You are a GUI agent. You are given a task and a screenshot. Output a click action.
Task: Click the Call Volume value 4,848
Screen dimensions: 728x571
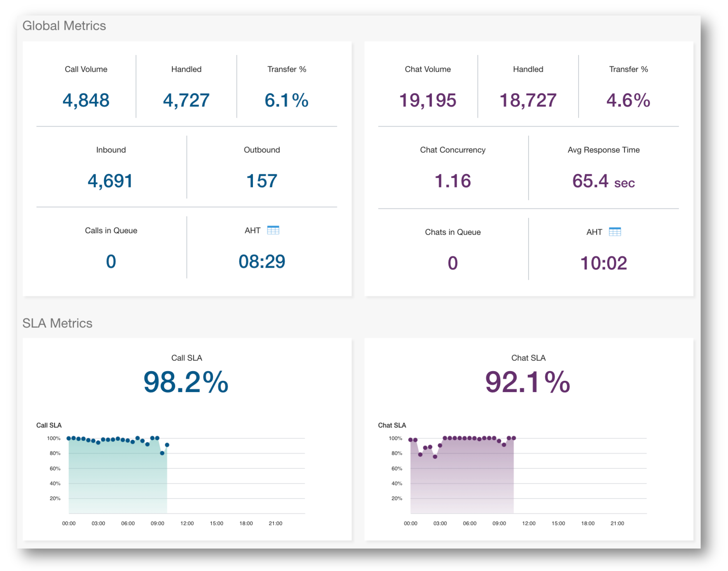[x=86, y=100]
